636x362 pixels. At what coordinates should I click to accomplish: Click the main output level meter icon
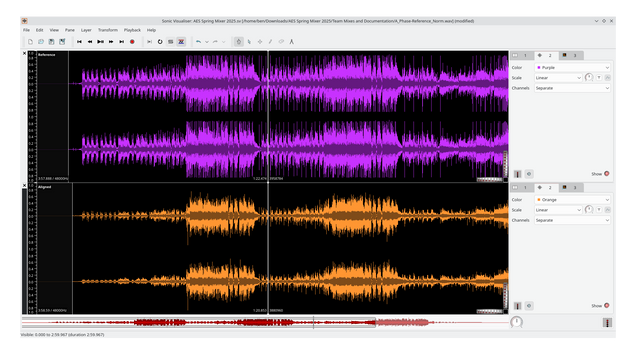point(607,323)
